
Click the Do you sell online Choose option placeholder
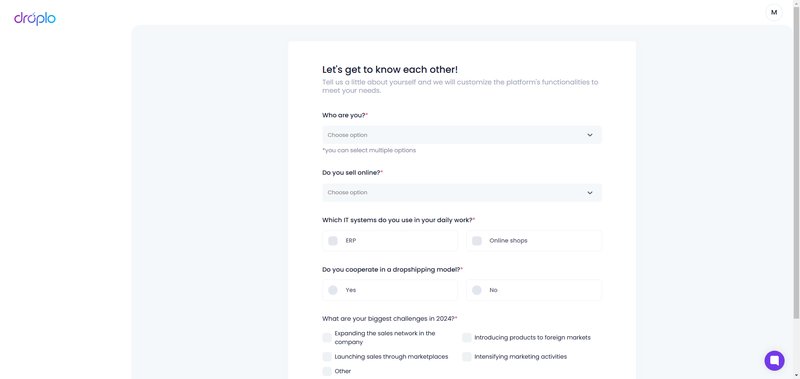point(347,193)
